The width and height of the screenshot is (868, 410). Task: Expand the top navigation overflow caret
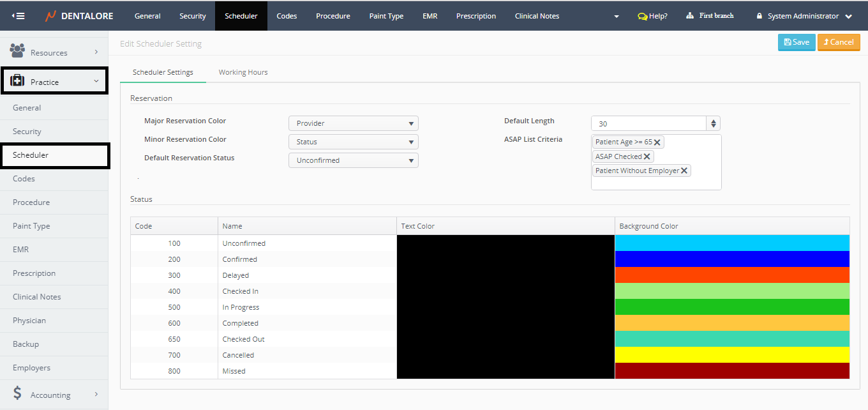coord(616,17)
